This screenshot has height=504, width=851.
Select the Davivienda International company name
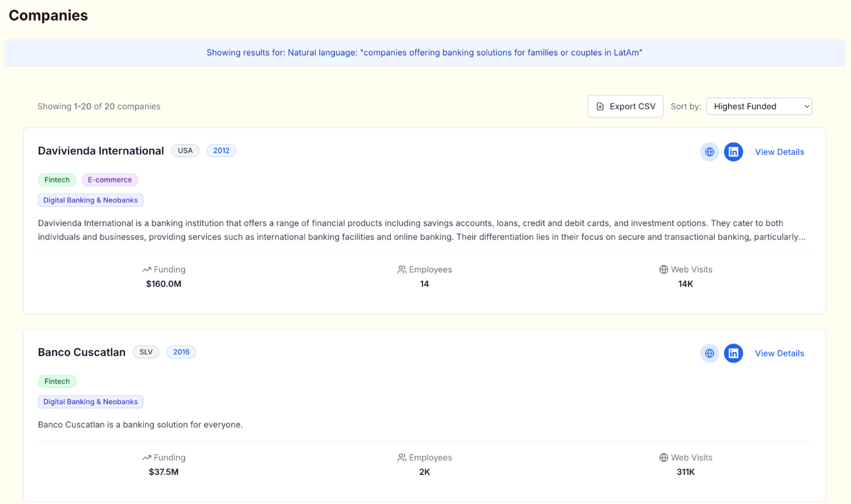click(x=101, y=151)
